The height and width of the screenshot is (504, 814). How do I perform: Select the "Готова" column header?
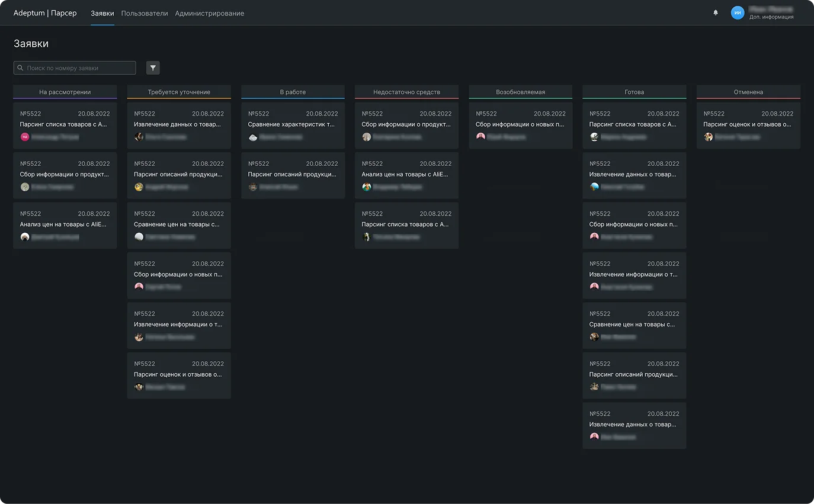click(x=634, y=92)
